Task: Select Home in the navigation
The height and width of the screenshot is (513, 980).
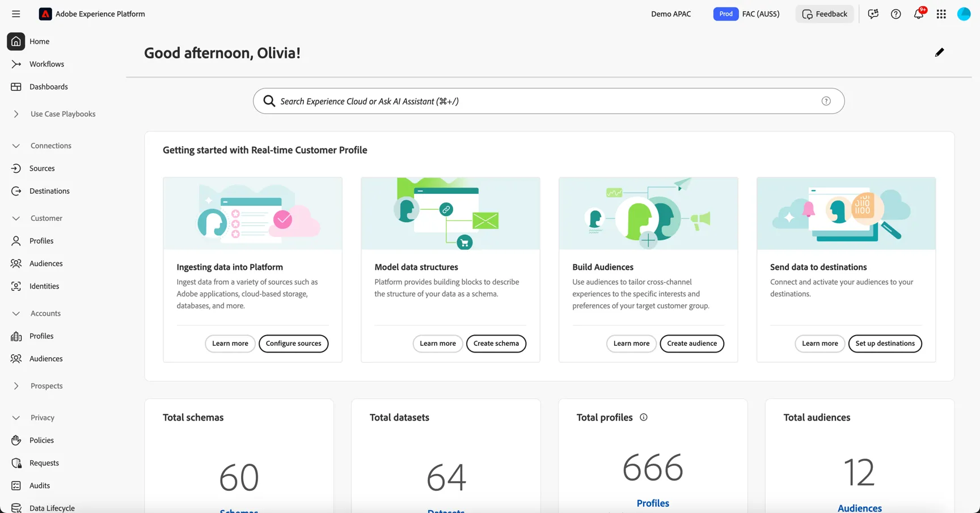Action: (x=39, y=41)
